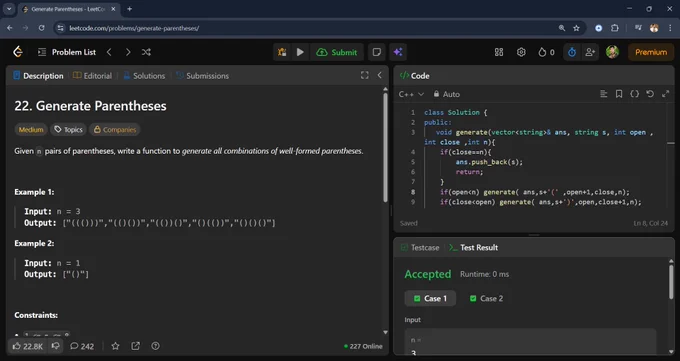Open the layout manager icon
This screenshot has height=361, width=680.
(x=499, y=52)
